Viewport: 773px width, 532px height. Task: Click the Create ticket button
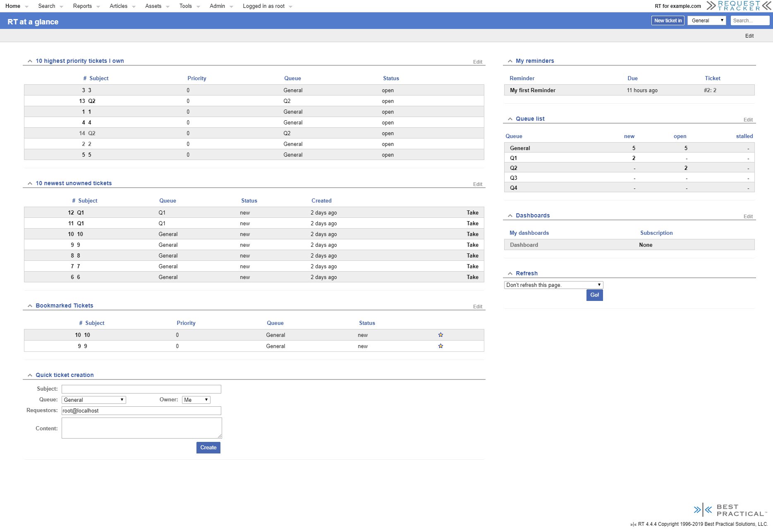pos(208,448)
